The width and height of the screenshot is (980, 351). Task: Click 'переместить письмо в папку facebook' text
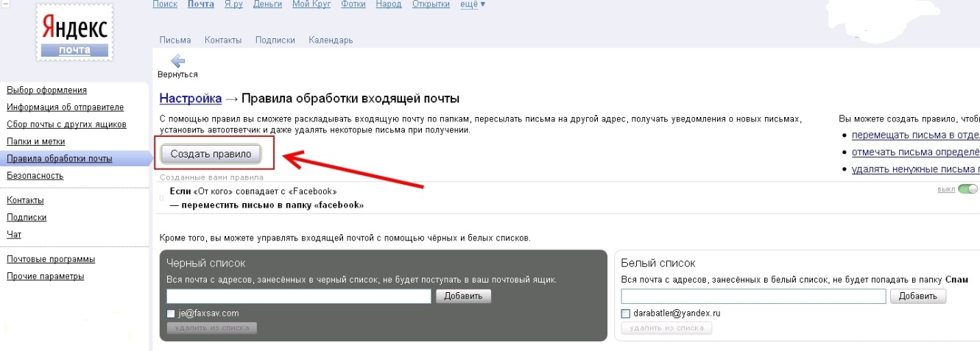click(267, 205)
